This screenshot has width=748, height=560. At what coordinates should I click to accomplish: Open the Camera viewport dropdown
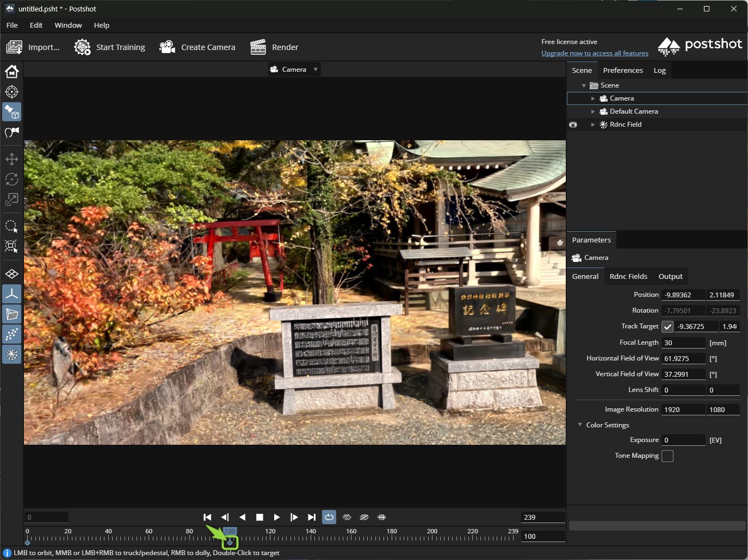coord(294,70)
